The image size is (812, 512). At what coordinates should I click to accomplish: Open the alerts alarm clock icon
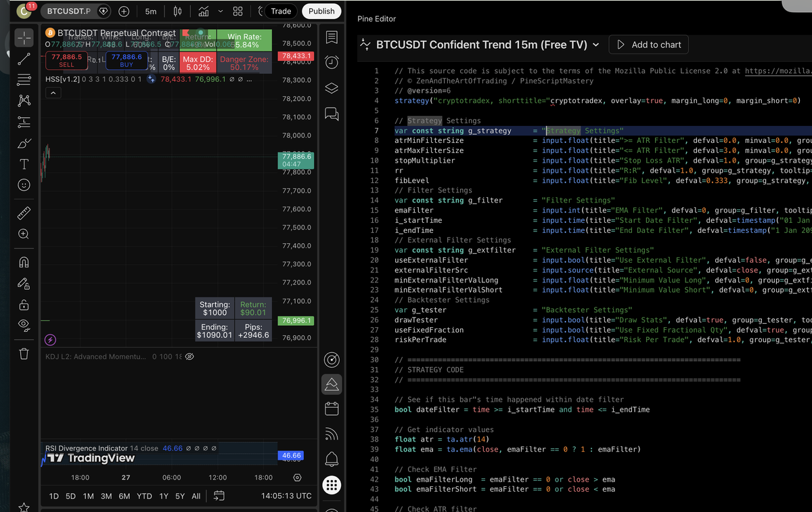332,62
